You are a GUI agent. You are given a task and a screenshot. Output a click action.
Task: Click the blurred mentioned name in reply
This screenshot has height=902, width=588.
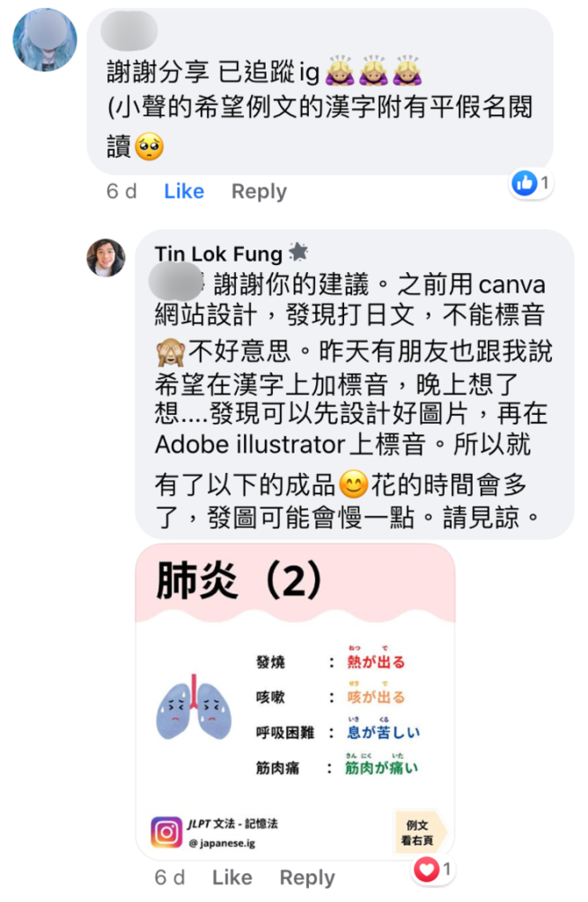[x=176, y=282]
